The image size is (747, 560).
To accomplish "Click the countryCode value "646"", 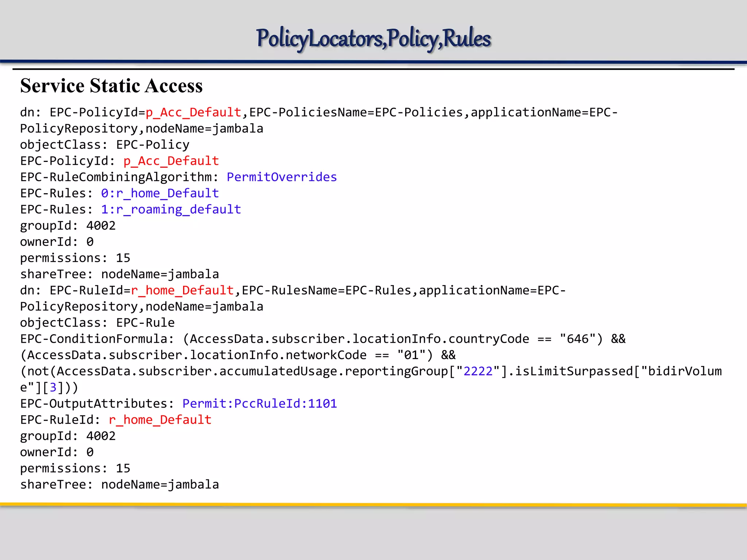I will click(x=577, y=339).
